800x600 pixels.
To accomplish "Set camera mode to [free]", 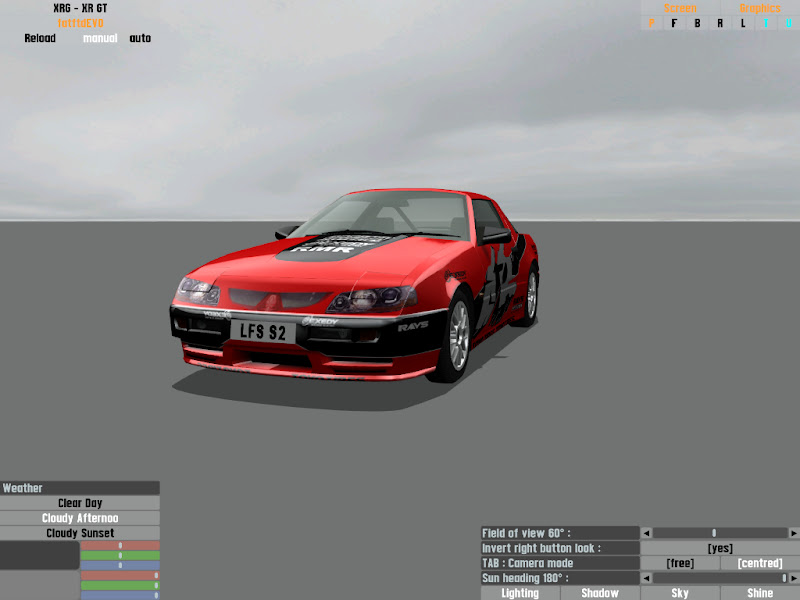I will click(680, 563).
